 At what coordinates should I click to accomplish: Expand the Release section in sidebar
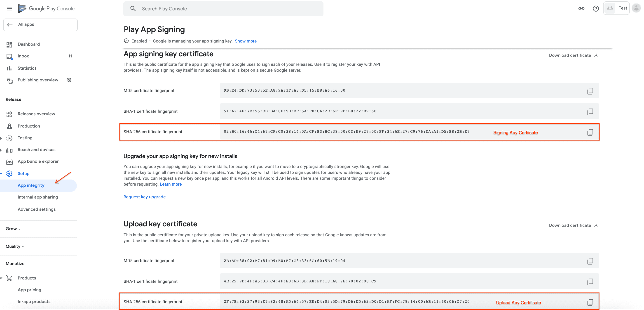[14, 99]
